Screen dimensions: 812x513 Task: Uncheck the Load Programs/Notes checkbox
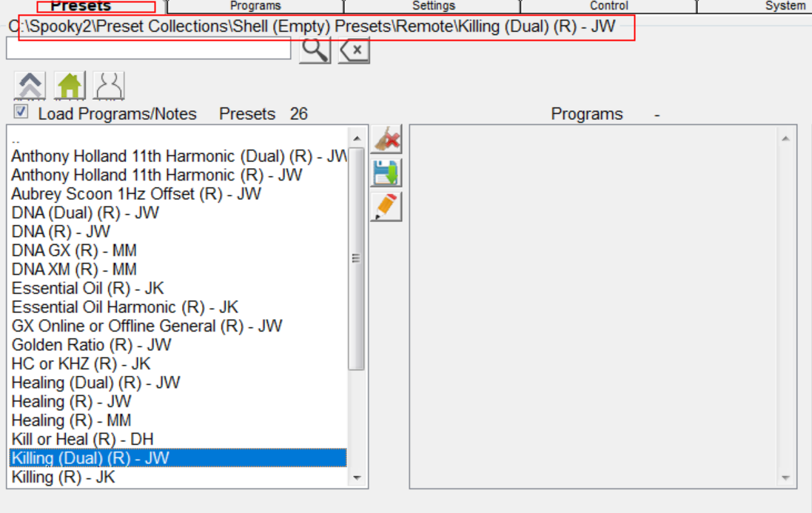21,113
